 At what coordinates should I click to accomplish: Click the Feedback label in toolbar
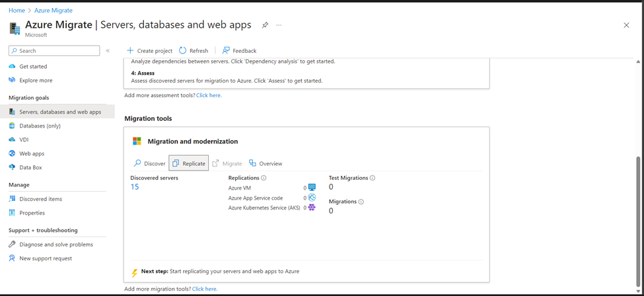pyautogui.click(x=244, y=51)
